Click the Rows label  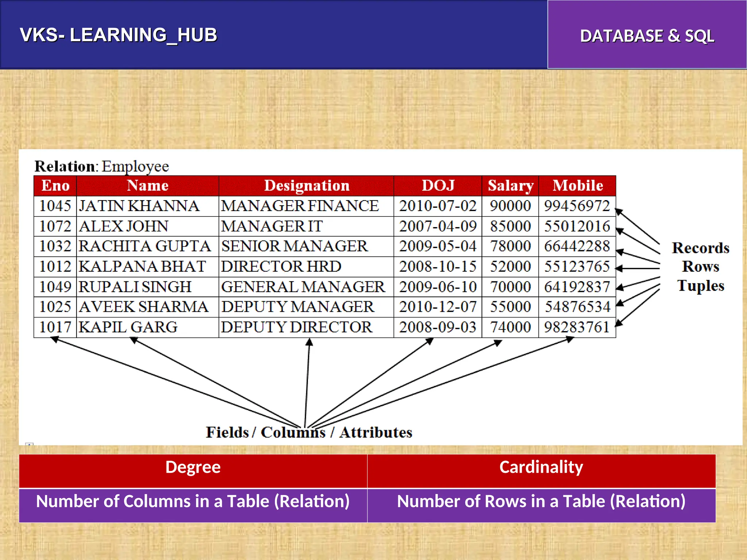click(x=701, y=267)
